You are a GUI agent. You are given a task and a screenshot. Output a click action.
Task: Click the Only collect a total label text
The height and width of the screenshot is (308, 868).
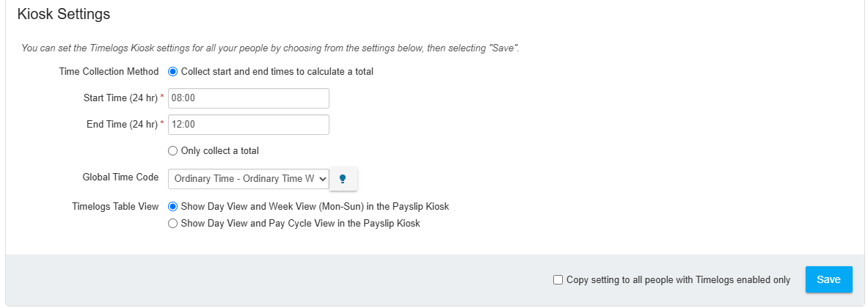(x=220, y=150)
